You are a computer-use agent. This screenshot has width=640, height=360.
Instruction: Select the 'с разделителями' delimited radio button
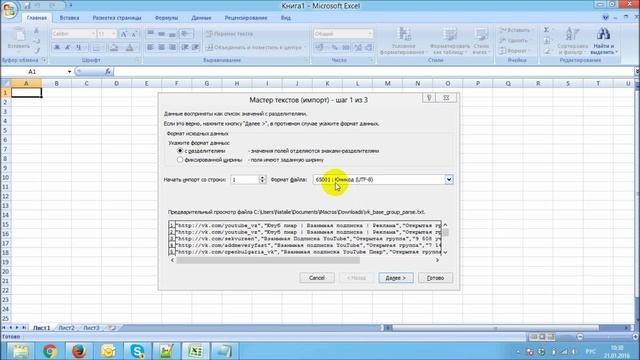[180, 151]
